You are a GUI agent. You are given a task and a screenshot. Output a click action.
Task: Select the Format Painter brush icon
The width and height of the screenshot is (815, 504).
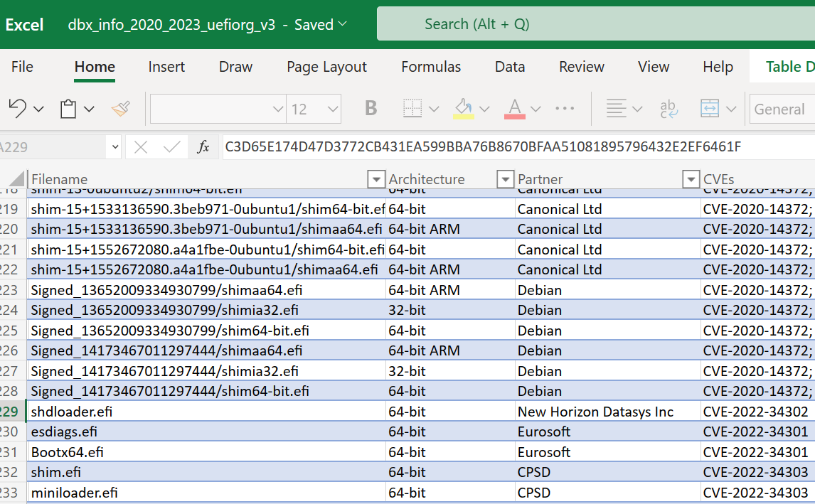[121, 109]
